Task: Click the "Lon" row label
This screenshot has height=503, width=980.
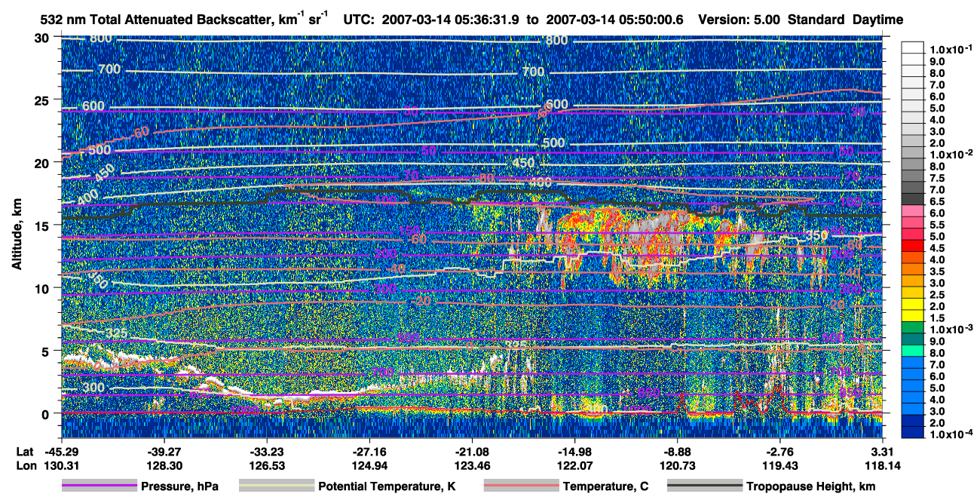Action: click(x=25, y=466)
